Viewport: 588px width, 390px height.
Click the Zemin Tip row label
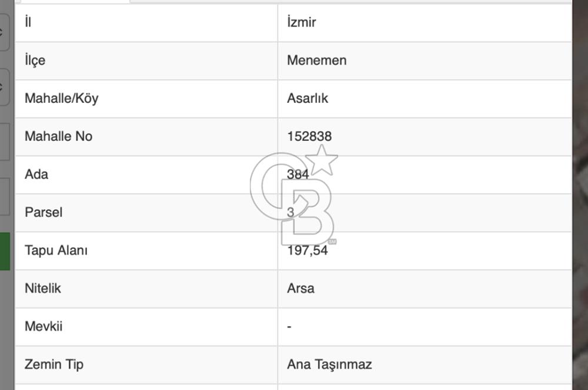[54, 365]
